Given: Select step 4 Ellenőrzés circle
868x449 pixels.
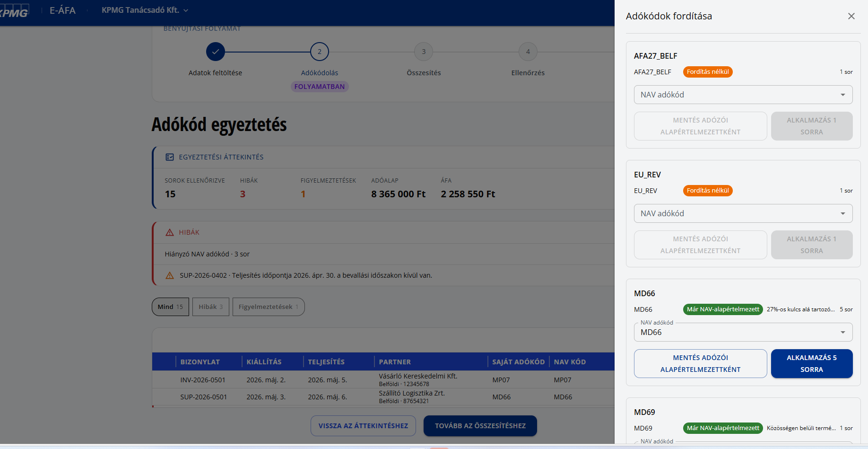Looking at the screenshot, I should coord(528,52).
